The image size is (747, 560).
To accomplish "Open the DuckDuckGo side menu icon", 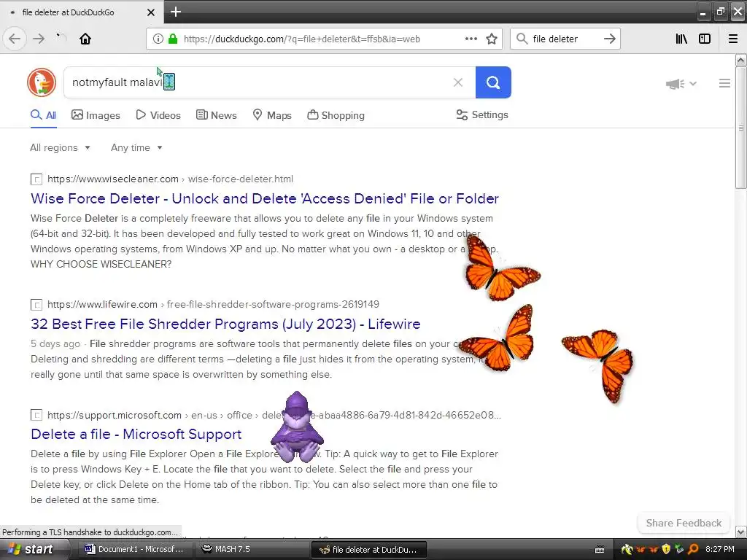I will 724,83.
